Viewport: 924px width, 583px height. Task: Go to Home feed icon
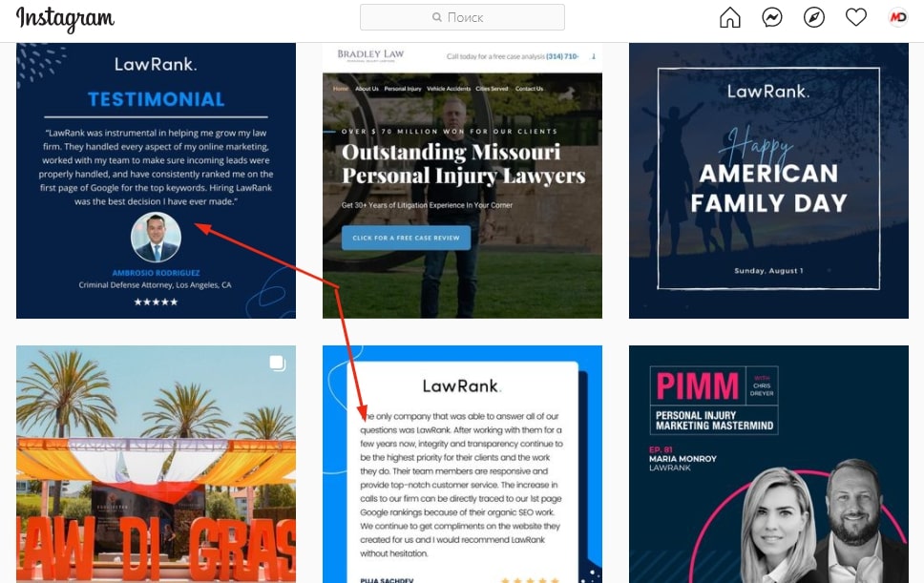[x=729, y=17]
